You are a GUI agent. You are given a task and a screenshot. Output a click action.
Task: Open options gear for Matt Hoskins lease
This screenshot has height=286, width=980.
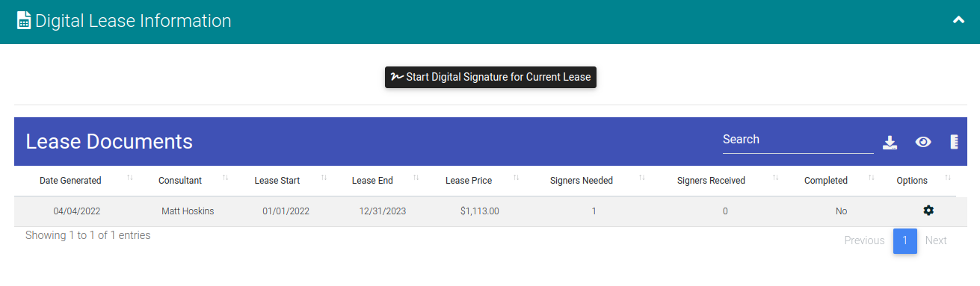pyautogui.click(x=928, y=211)
